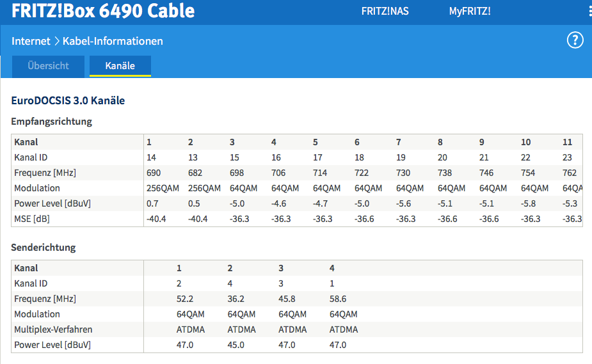The image size is (592, 364).
Task: Switch to the Übersicht tab
Action: click(x=48, y=66)
